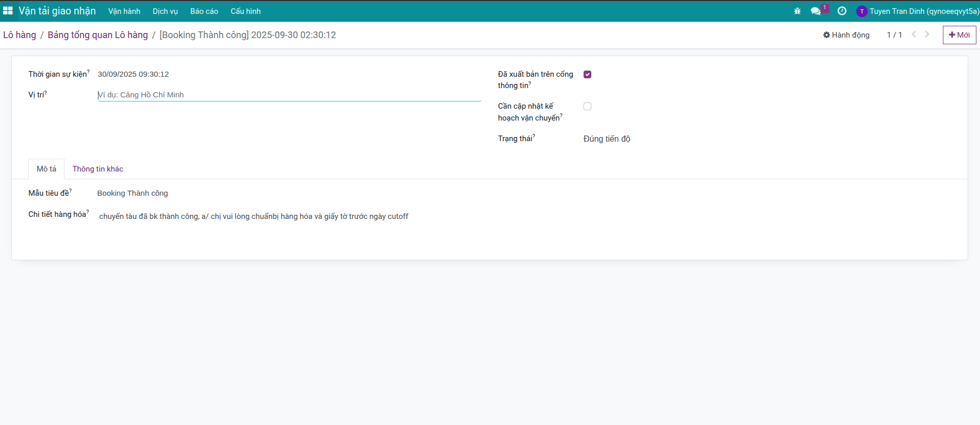Navigate to Bảng tổng quan Lô hàng breadcrumb

coord(97,35)
